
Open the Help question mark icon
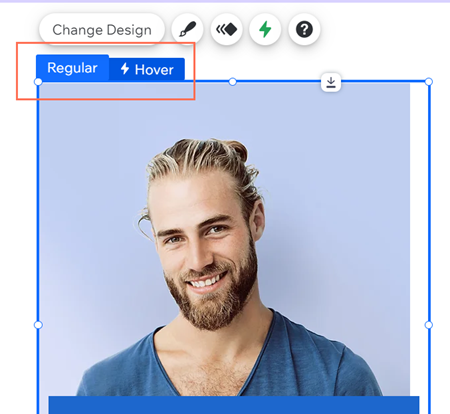click(304, 29)
